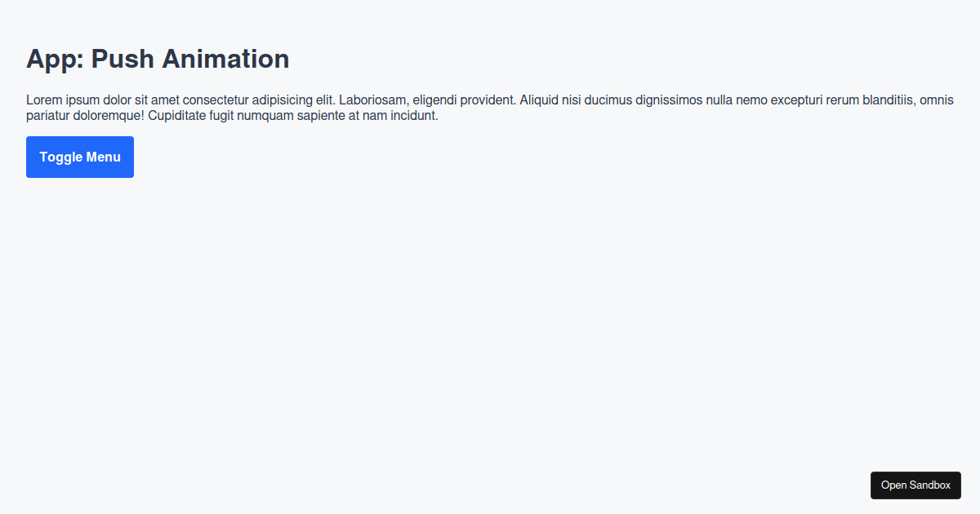Viewport: 980px width, 514px height.
Task: Click the first line of the paragraph
Action: 489,100
